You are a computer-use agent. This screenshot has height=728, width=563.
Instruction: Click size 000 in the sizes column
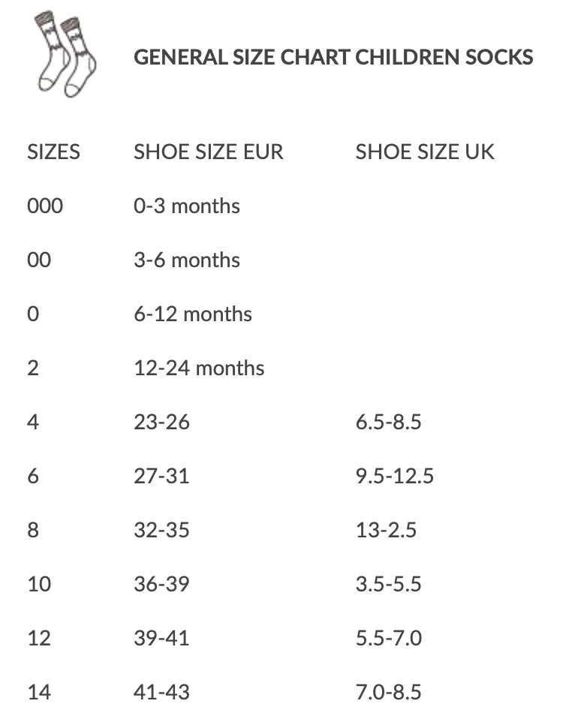[x=45, y=206]
